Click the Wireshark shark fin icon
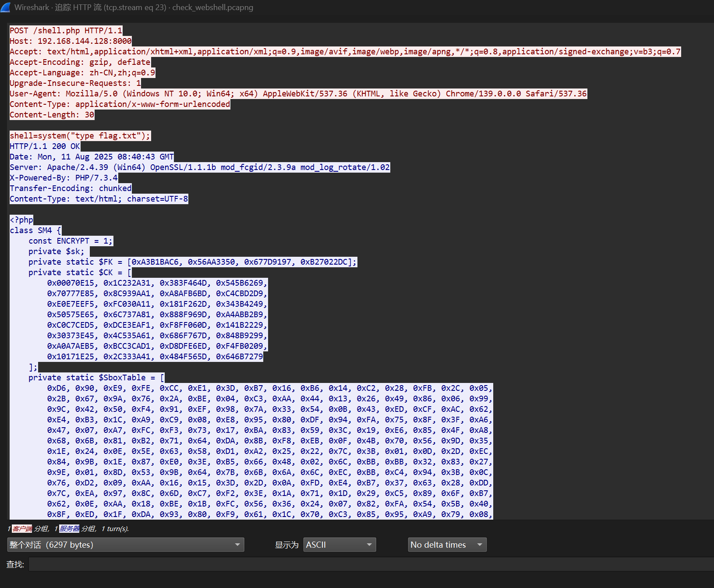This screenshot has height=588, width=714. pos(6,7)
